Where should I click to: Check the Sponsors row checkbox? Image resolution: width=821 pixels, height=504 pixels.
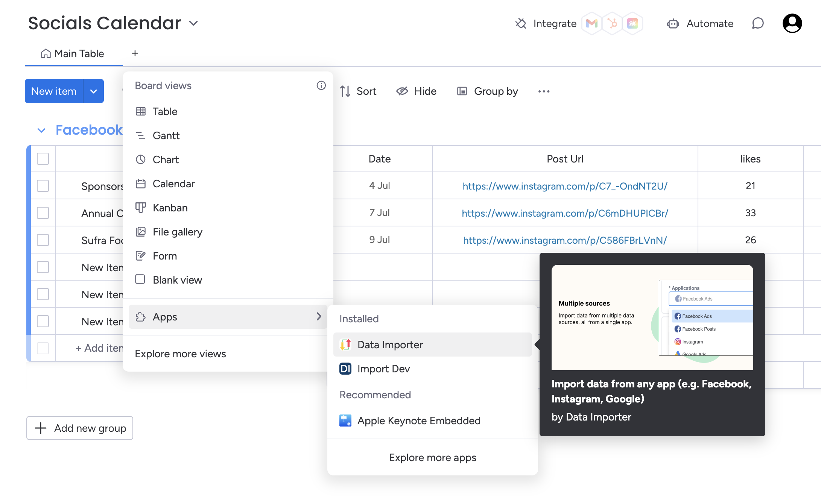43,186
